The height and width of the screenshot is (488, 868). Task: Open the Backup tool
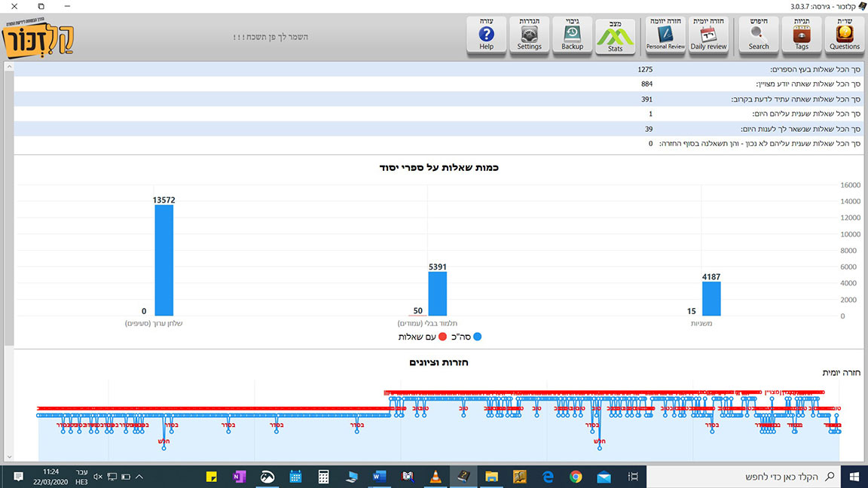tap(572, 35)
